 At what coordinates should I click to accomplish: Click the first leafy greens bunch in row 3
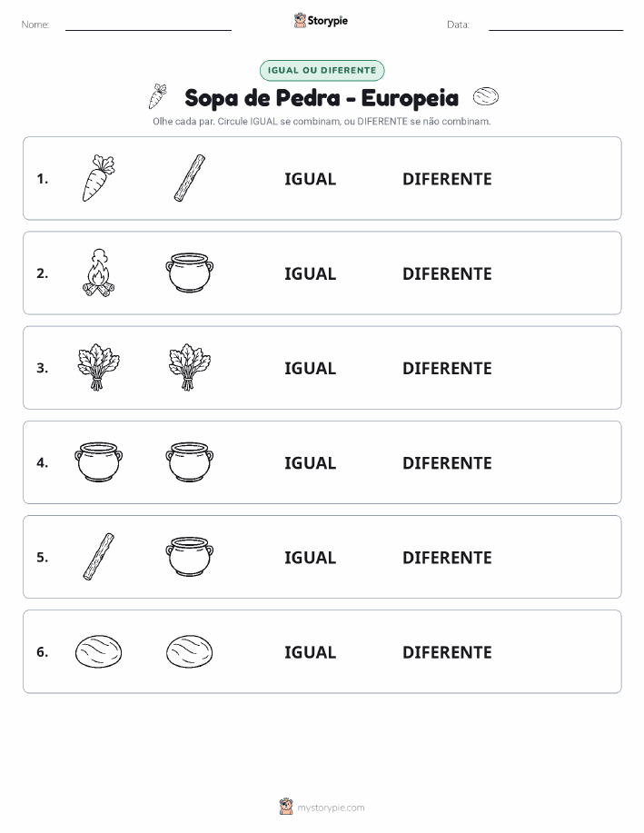tap(98, 367)
